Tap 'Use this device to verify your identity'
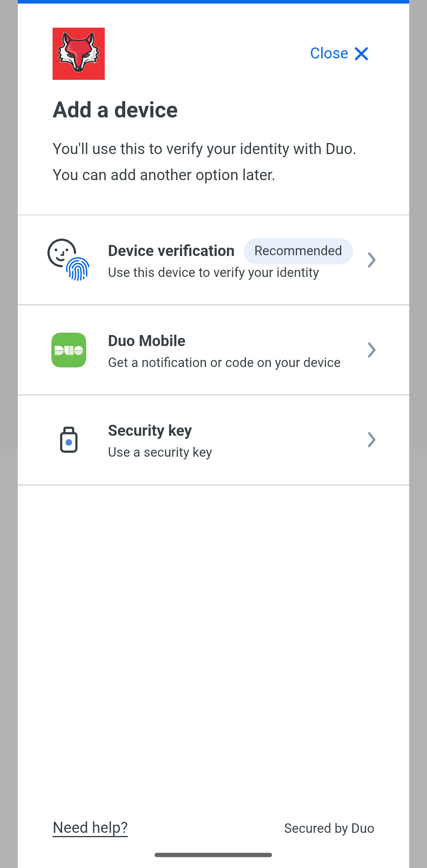Viewport: 427px width, 868px height. [x=213, y=273]
